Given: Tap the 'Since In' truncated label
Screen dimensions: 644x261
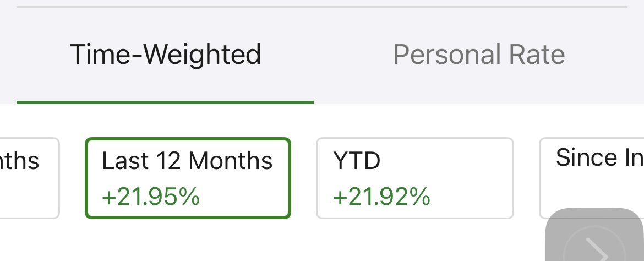Looking at the screenshot, I should (599, 158).
